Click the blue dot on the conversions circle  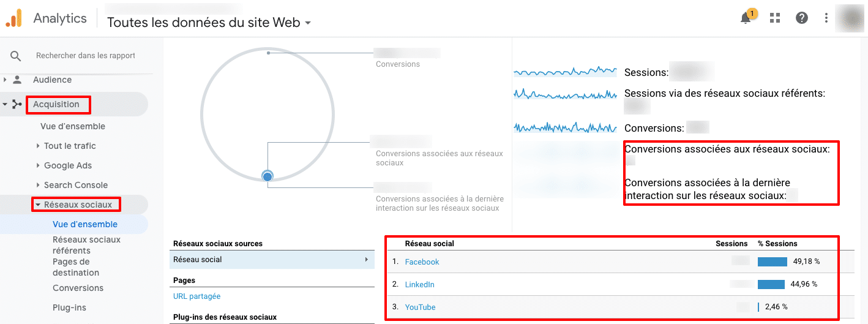point(267,176)
